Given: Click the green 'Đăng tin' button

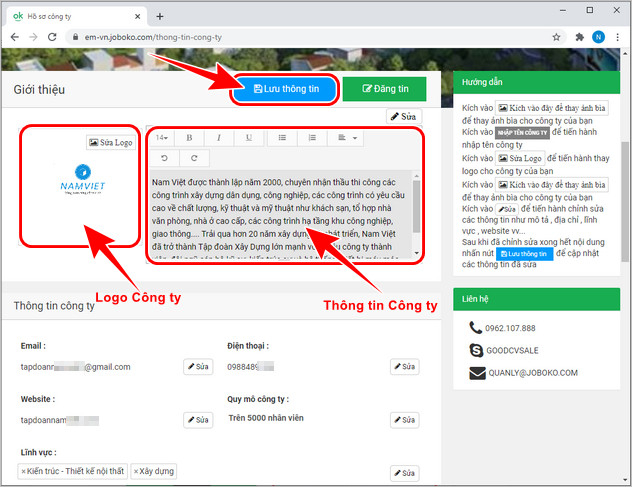Looking at the screenshot, I should (384, 89).
